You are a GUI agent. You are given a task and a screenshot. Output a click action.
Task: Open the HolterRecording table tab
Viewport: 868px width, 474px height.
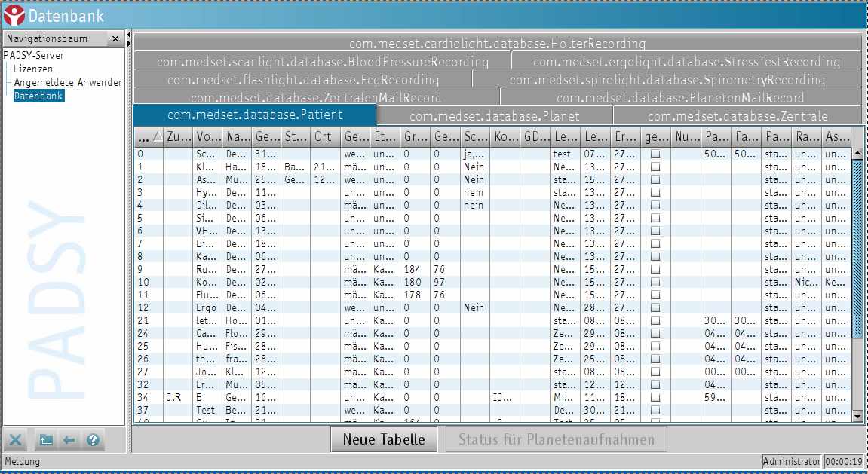pos(497,44)
